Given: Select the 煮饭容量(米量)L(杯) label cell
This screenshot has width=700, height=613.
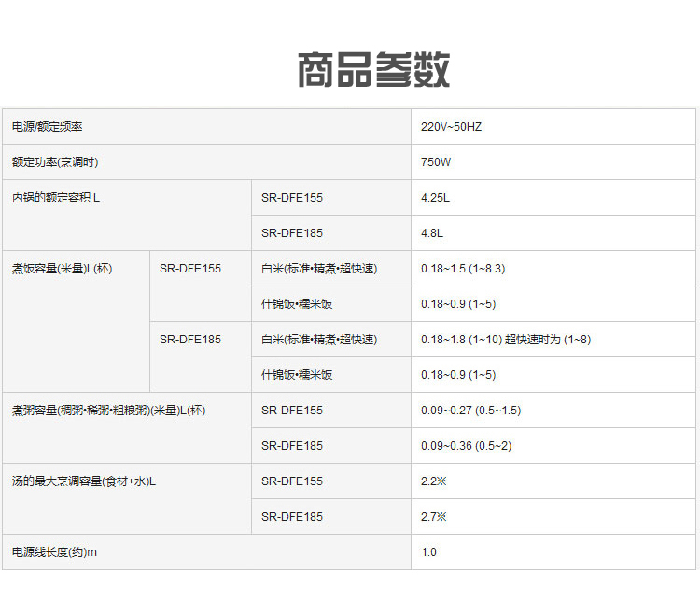Looking at the screenshot, I should point(62,269).
